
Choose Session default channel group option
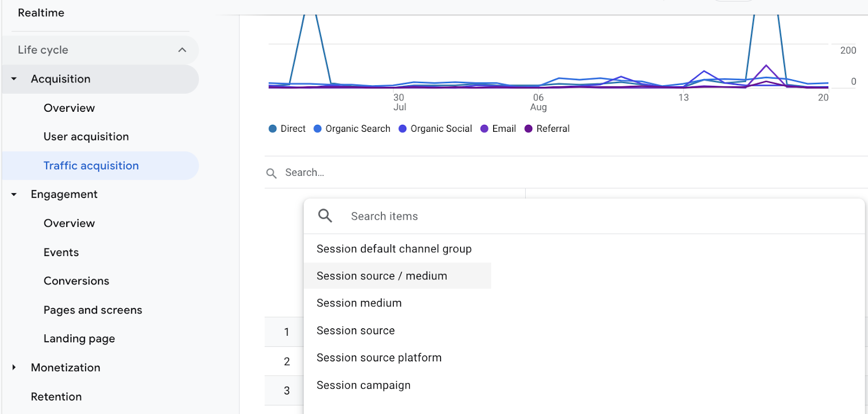click(394, 249)
